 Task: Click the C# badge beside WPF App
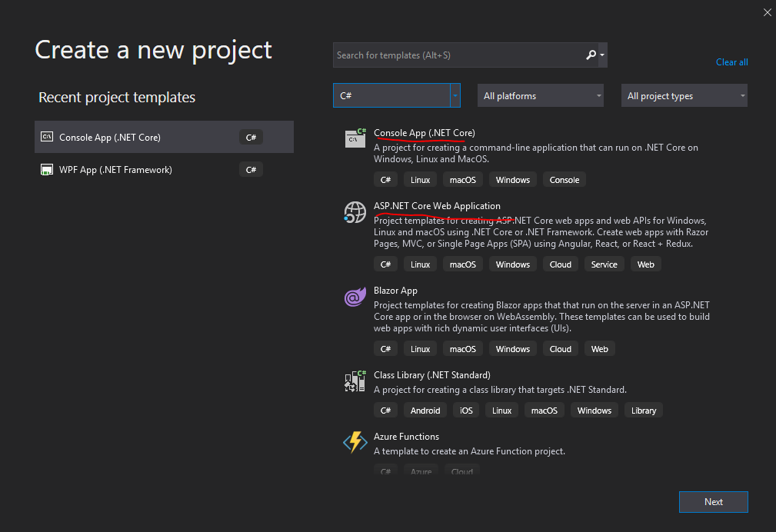tap(251, 170)
